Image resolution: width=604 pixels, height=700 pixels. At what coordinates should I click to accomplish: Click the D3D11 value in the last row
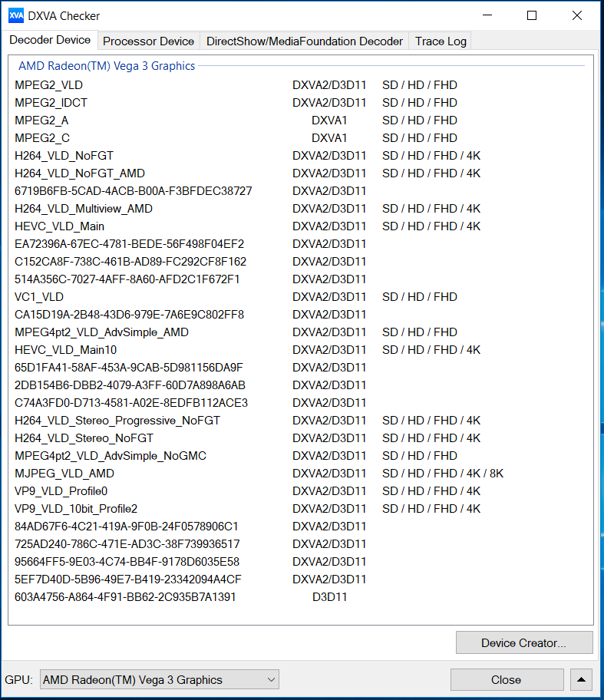point(329,597)
